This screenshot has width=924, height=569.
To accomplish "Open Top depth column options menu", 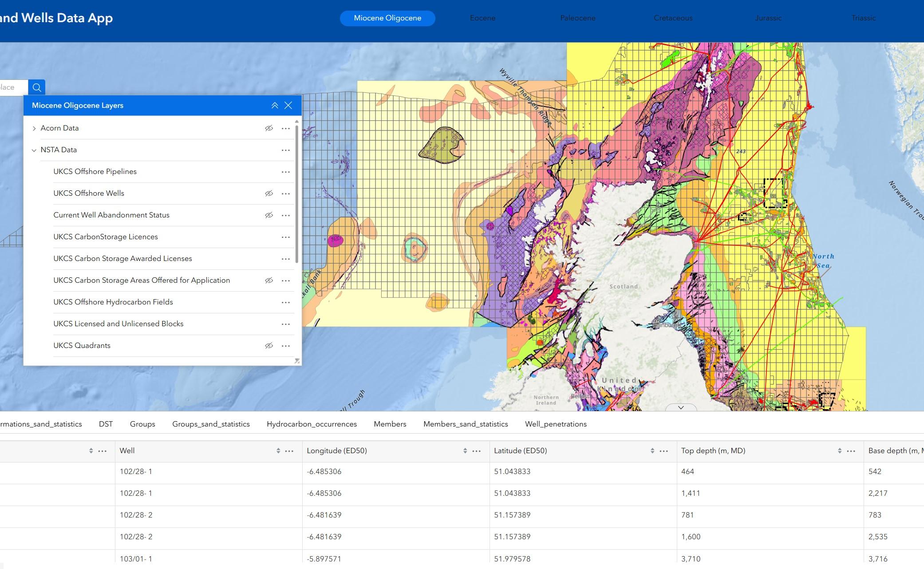I will pos(851,451).
